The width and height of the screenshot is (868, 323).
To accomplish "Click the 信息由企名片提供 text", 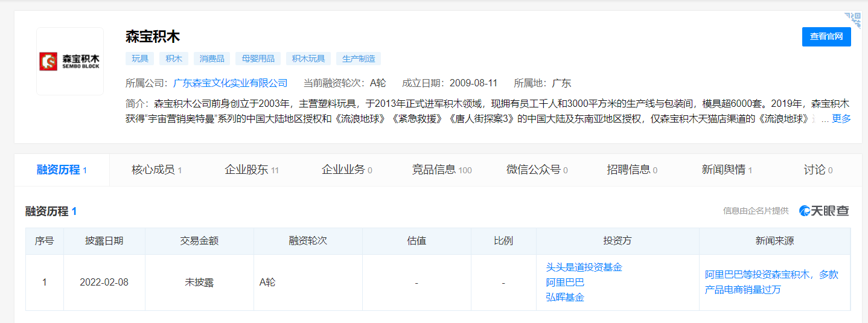I will (756, 211).
